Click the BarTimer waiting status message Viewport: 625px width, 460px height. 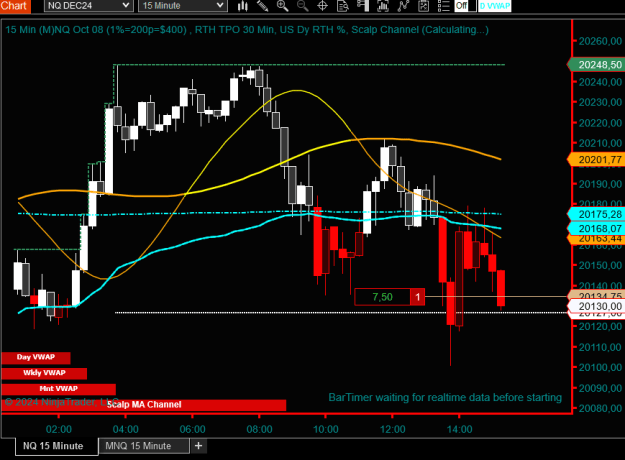tap(445, 397)
